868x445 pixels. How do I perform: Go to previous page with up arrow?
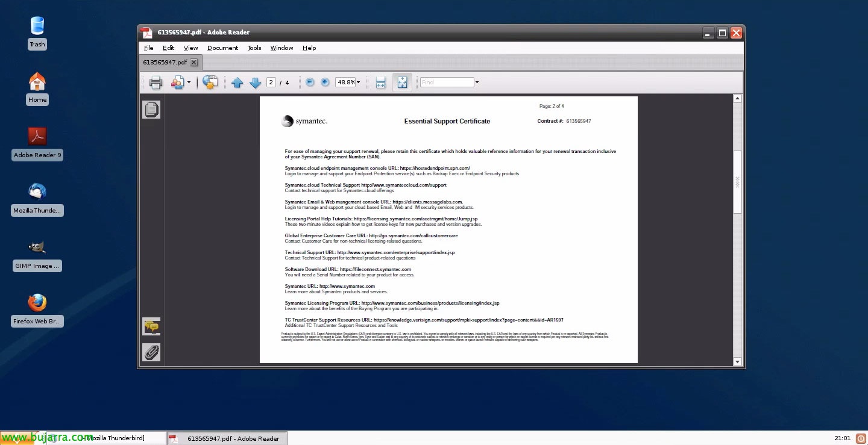237,82
